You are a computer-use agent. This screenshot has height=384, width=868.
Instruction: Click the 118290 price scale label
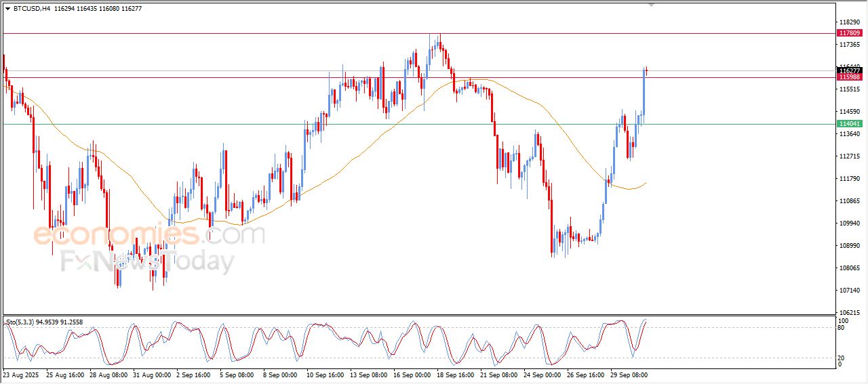[849, 22]
